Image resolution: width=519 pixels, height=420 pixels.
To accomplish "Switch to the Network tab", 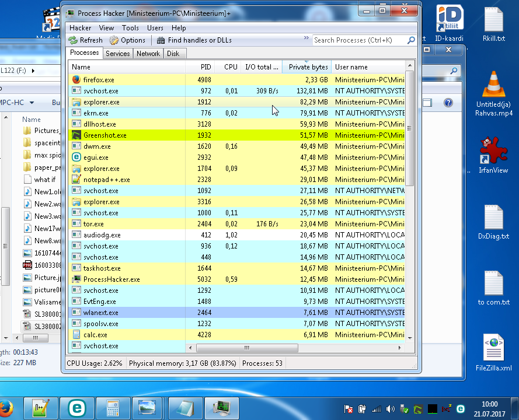I will tap(148, 54).
